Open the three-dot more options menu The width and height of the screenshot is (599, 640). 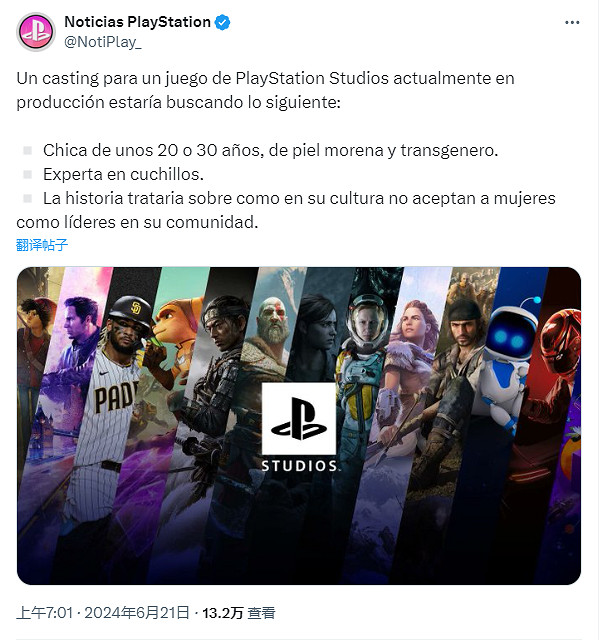[572, 22]
